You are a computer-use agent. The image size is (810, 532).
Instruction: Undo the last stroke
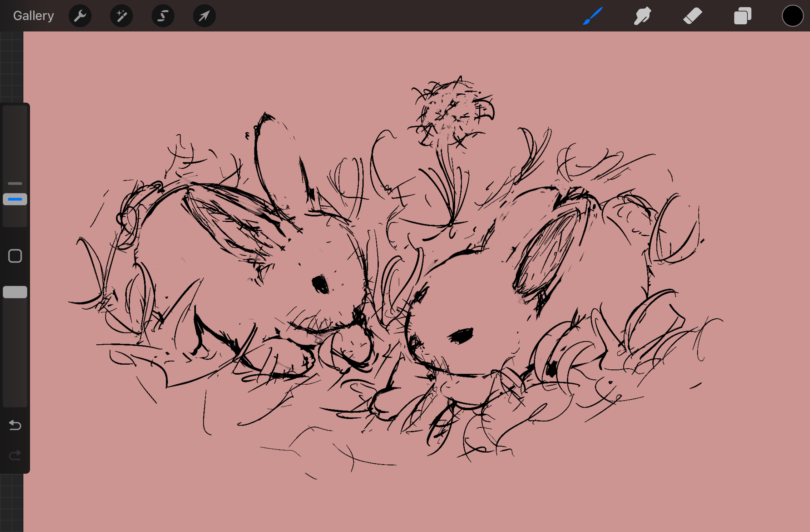(x=15, y=425)
